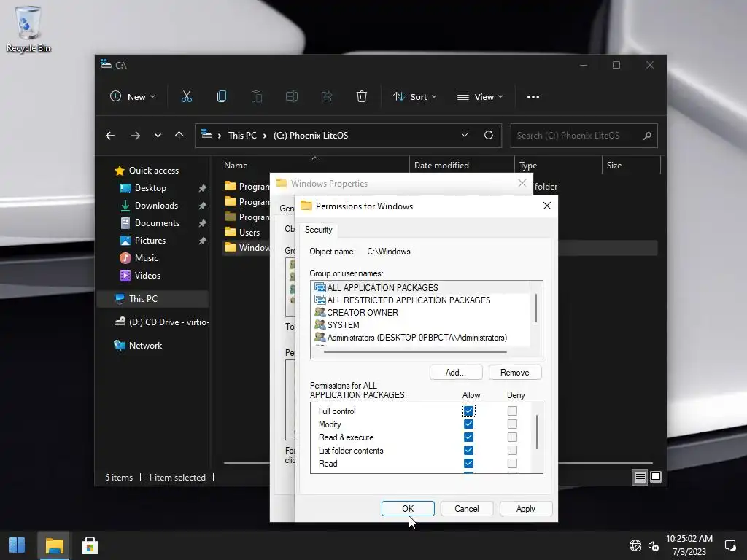Open the Sort dropdown menu
Screen dimensions: 747x560
coord(414,97)
